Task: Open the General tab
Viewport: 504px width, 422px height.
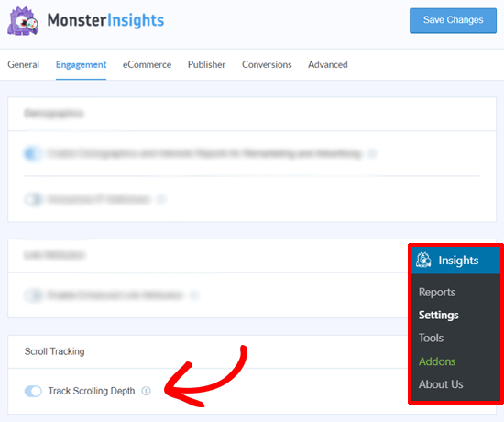Action: pyautogui.click(x=24, y=65)
